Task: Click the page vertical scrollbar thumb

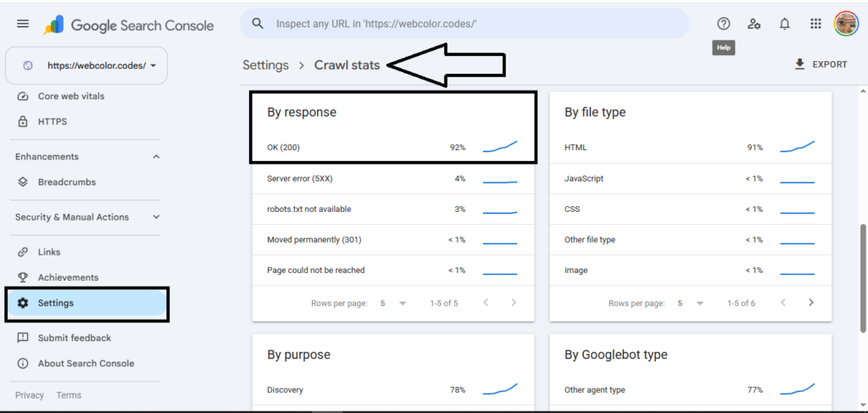Action: tap(863, 278)
